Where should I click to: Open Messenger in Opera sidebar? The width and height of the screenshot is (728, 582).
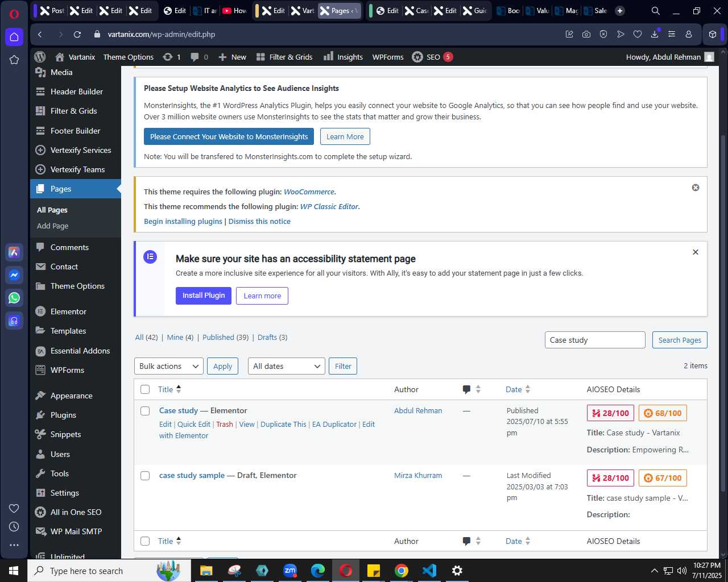click(14, 275)
